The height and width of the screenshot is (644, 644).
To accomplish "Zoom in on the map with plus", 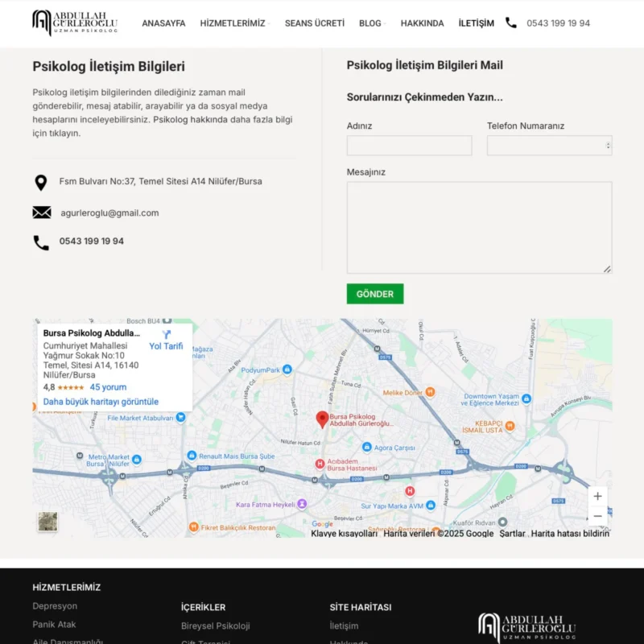I will [x=597, y=496].
